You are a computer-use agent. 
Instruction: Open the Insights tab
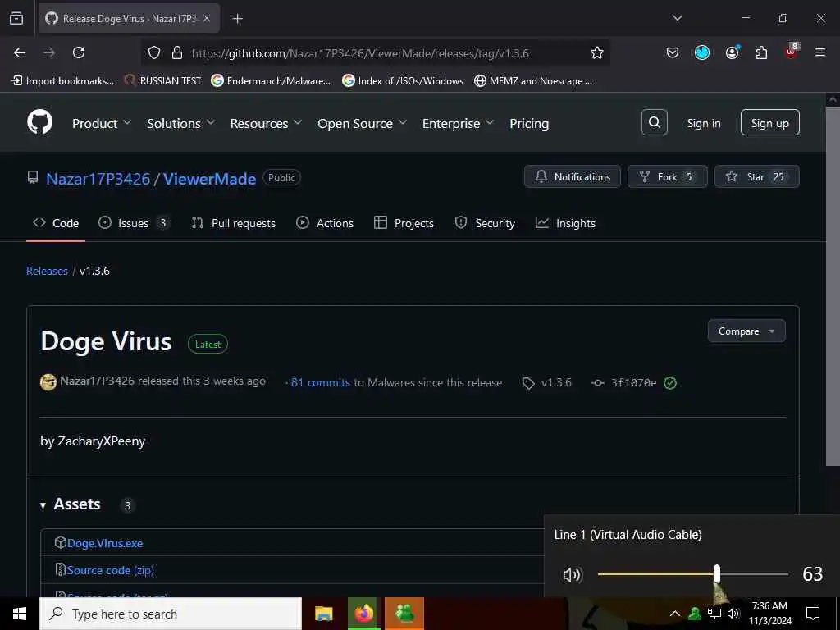pyautogui.click(x=565, y=223)
